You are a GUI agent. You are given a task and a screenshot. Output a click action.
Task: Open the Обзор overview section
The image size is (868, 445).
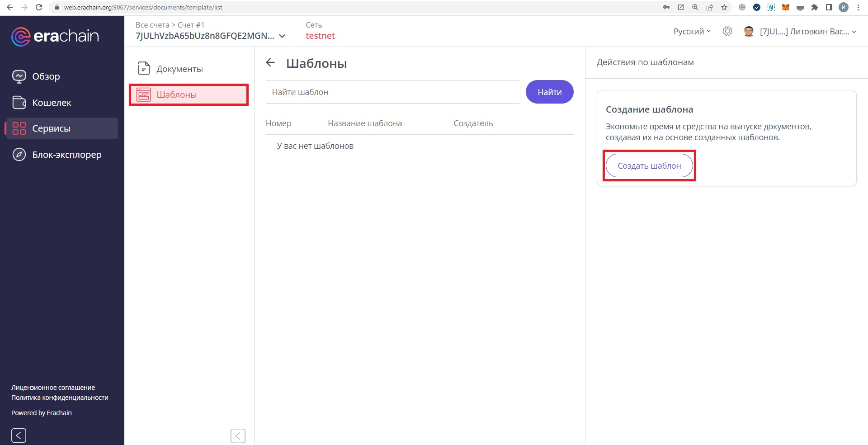[46, 76]
